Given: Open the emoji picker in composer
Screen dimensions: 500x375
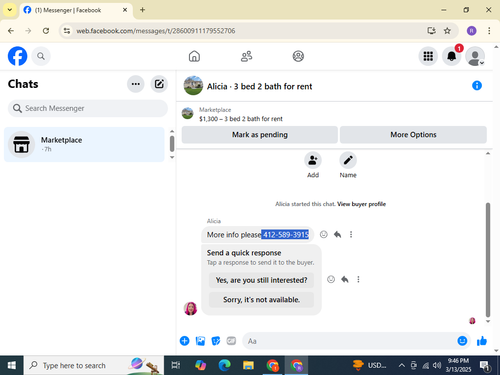Looking at the screenshot, I should pyautogui.click(x=462, y=341).
